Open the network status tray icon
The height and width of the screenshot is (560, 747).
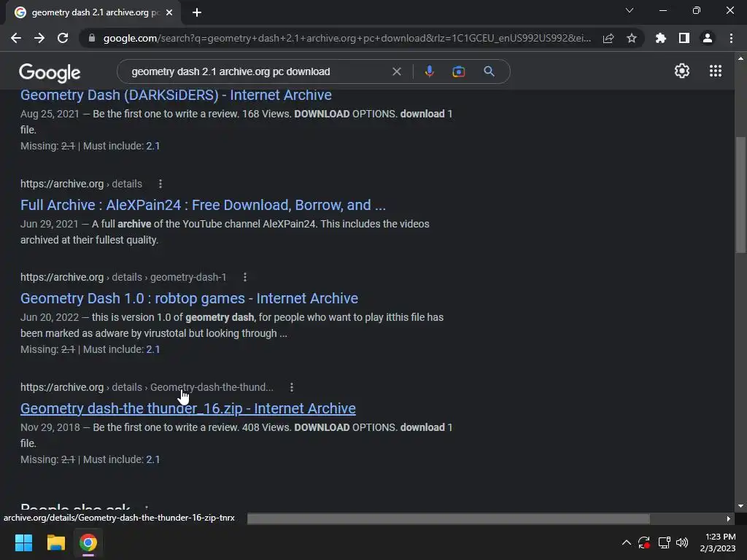click(664, 542)
